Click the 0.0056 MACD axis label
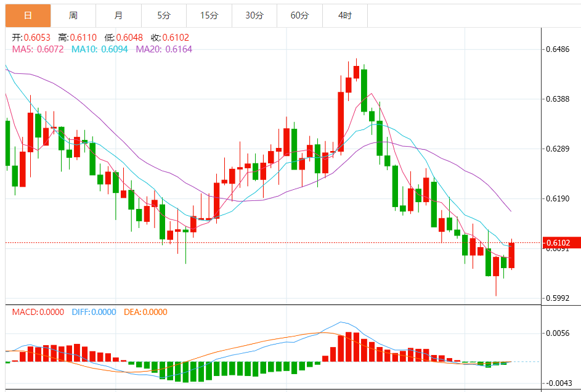 pos(558,333)
